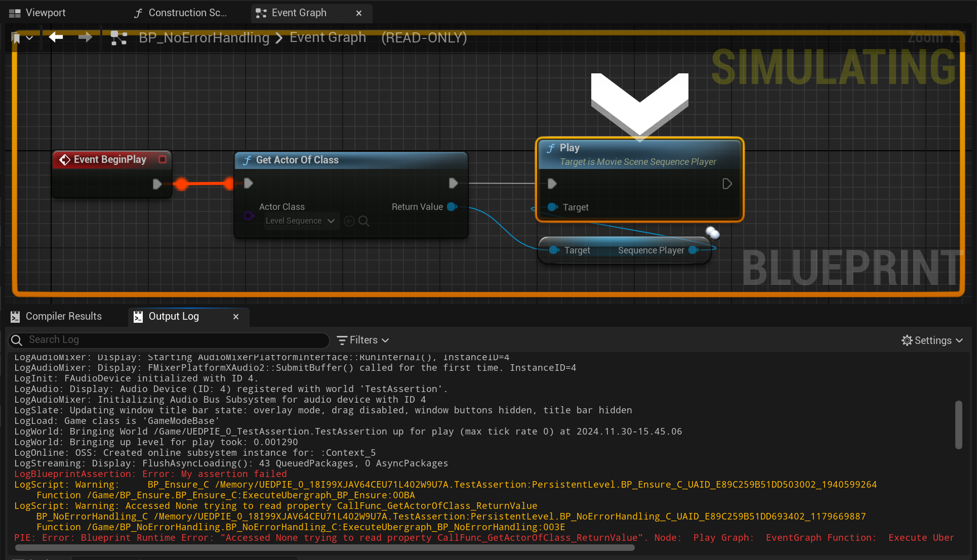The image size is (977, 560).
Task: Click the BP_NoErrorHandling breadcrumb link
Action: point(204,37)
